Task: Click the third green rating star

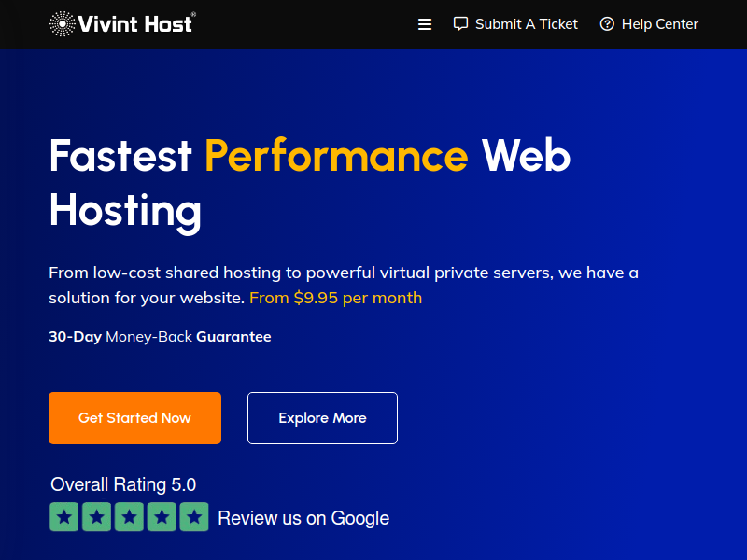Action: (129, 517)
